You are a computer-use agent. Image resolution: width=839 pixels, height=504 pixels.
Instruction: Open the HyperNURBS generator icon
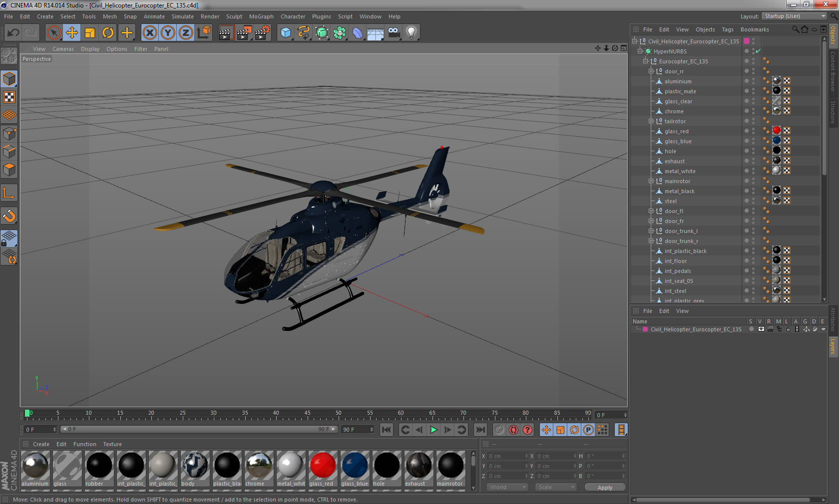322,33
